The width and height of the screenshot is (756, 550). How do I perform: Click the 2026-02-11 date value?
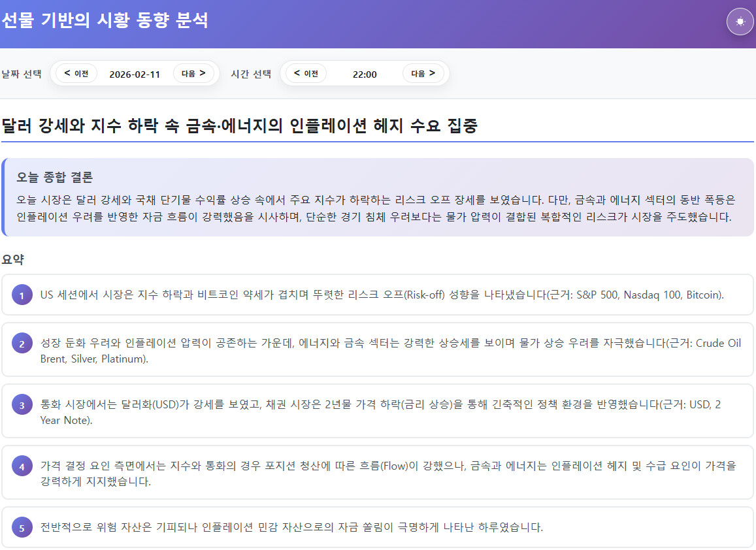tap(135, 74)
